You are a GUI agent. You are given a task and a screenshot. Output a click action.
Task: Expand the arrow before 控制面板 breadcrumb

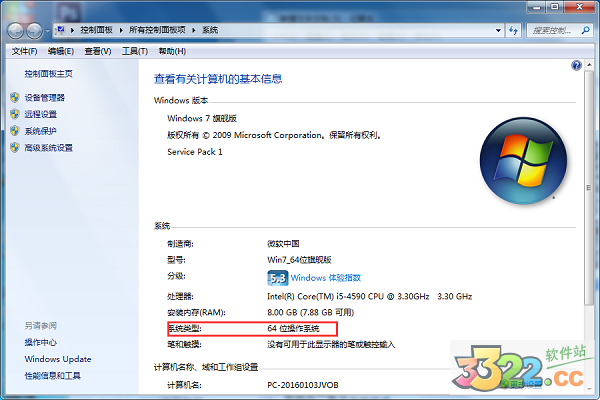point(72,30)
